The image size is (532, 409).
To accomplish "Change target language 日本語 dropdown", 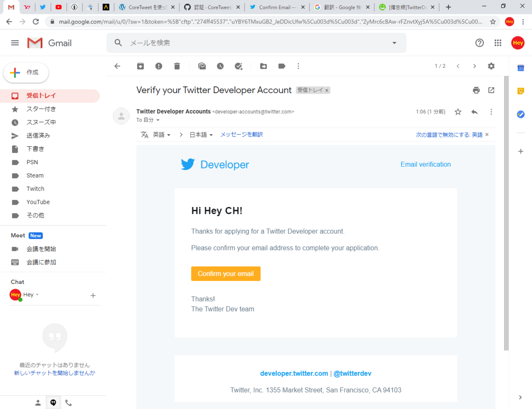I will pyautogui.click(x=201, y=135).
